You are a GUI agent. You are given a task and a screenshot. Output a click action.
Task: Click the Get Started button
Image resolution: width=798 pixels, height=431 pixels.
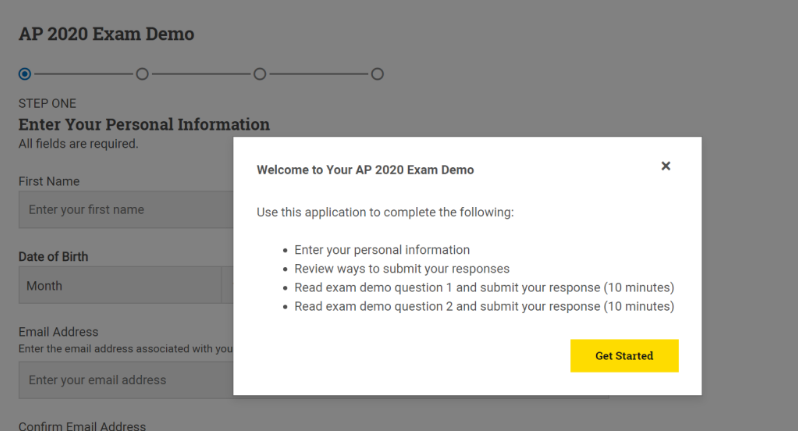624,356
